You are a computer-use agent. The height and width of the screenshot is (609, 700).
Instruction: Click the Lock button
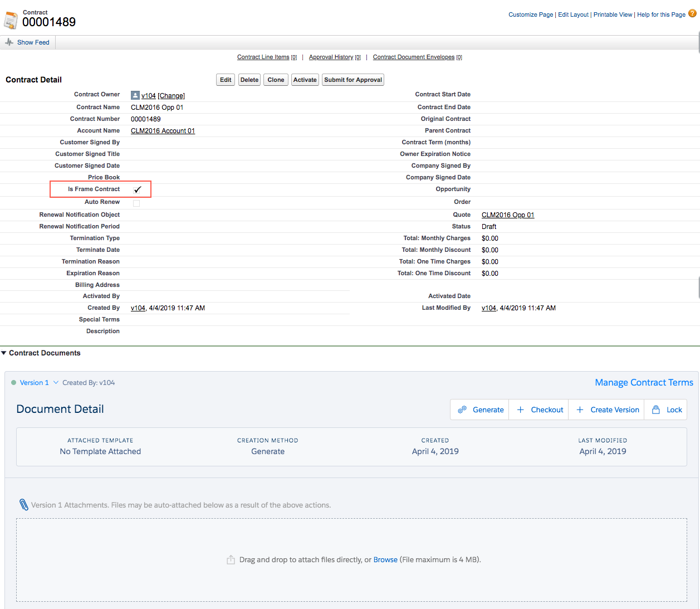pyautogui.click(x=666, y=410)
